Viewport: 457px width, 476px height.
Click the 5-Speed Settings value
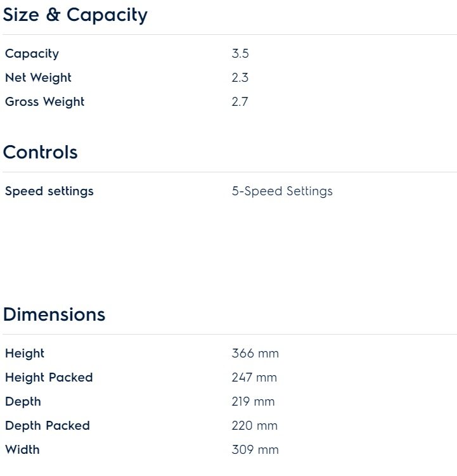[282, 191]
